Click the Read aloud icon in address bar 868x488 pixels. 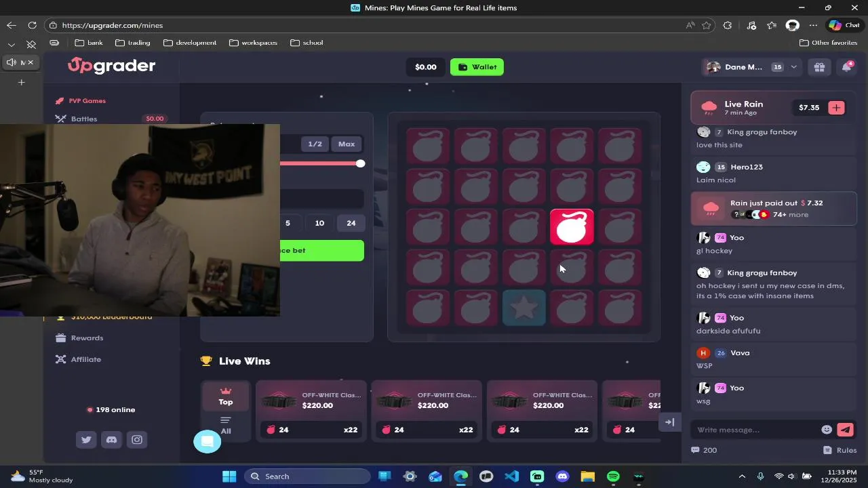690,25
